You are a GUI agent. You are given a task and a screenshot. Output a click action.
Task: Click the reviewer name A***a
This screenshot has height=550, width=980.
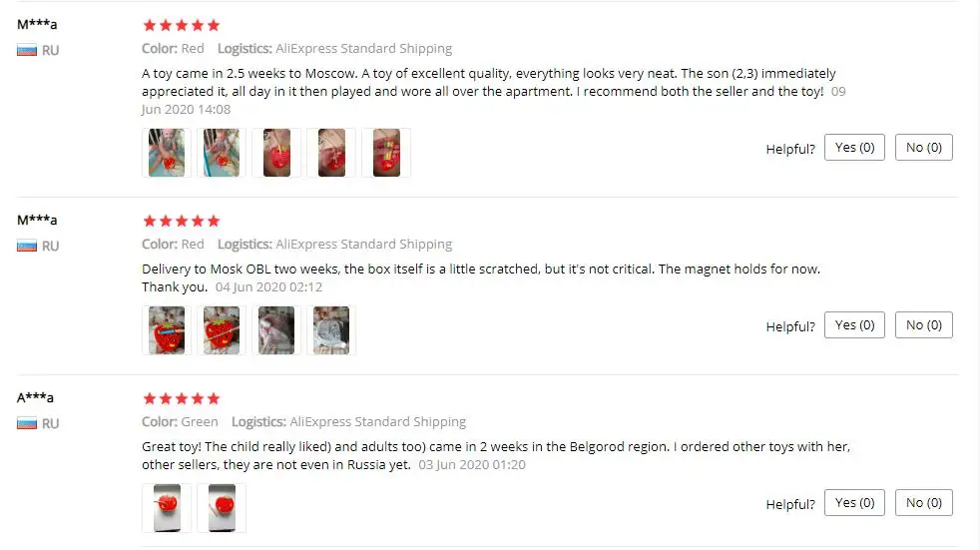click(x=35, y=397)
